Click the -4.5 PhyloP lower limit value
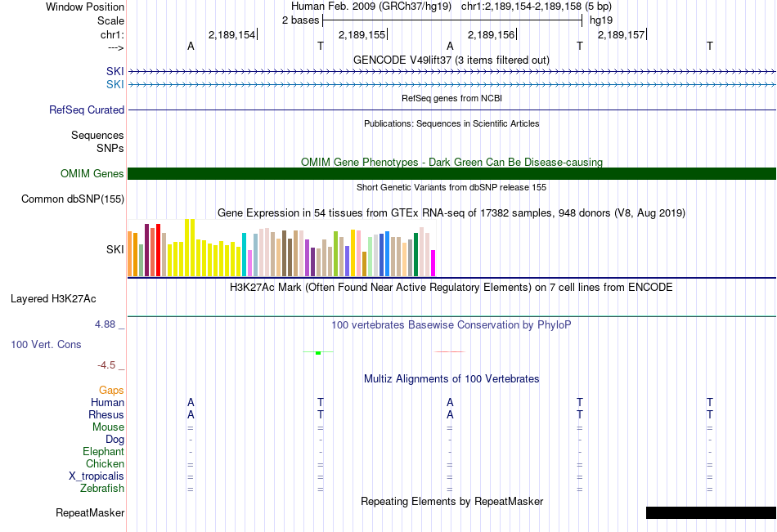 (106, 365)
